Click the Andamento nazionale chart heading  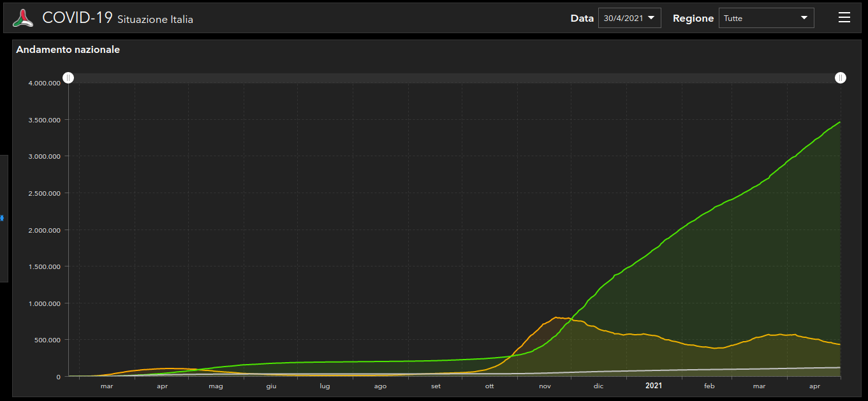(x=68, y=50)
